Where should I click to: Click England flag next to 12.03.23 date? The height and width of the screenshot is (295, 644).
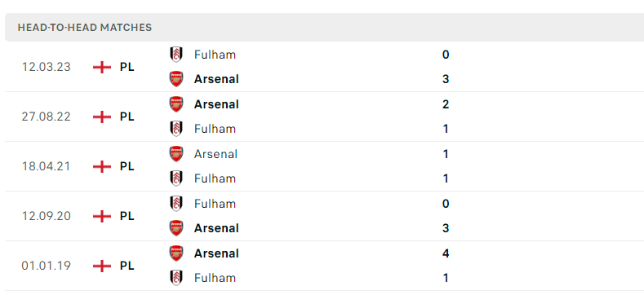[102, 67]
